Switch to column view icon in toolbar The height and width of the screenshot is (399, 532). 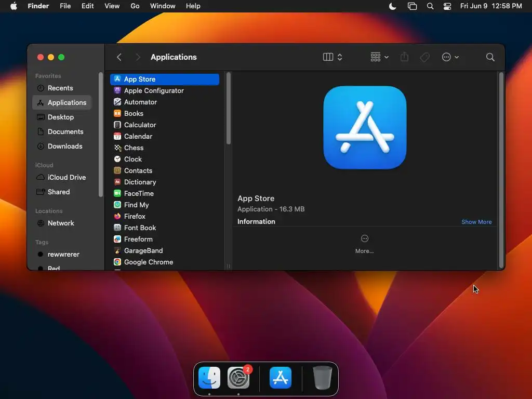[328, 57]
